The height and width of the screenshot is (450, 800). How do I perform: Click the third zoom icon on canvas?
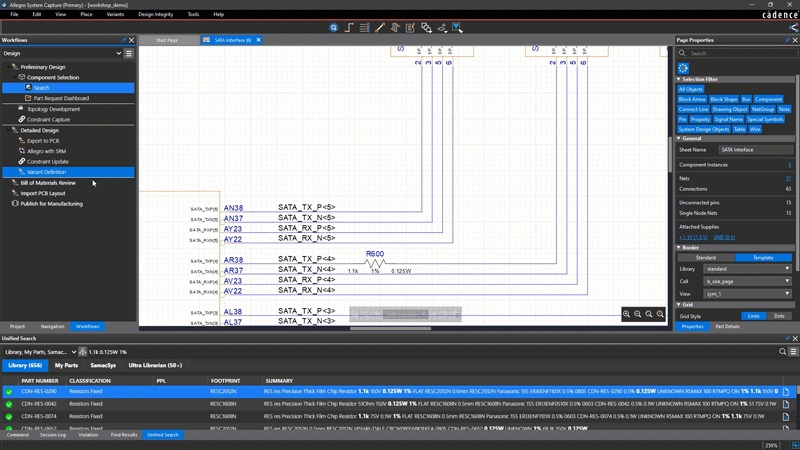point(649,314)
